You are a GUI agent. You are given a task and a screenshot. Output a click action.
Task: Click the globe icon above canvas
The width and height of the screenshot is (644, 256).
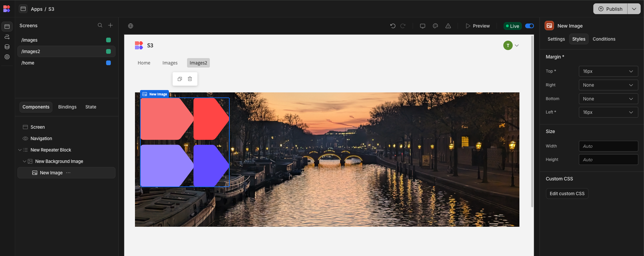131,26
